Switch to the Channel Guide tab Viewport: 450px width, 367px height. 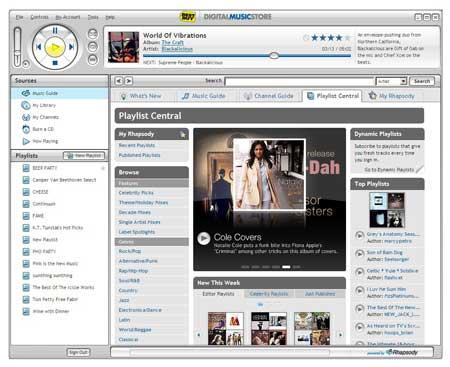[269, 96]
